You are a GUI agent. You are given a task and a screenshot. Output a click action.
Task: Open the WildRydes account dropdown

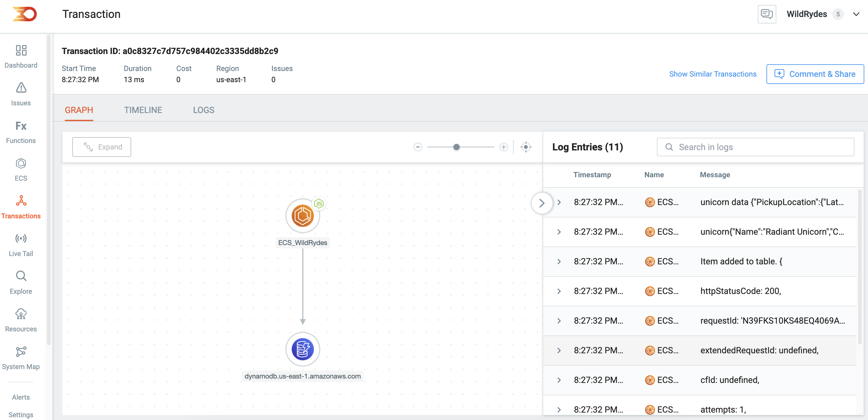click(856, 14)
